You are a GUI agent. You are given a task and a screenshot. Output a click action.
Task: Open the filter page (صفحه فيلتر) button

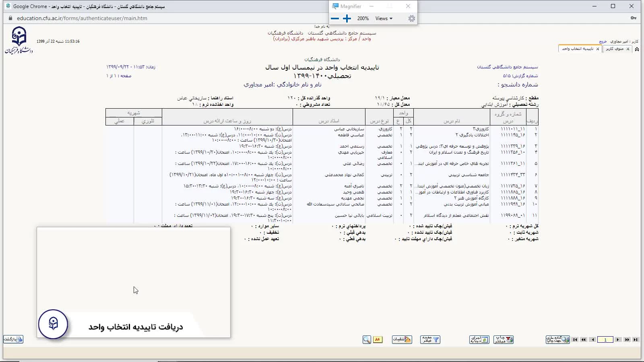430,340
